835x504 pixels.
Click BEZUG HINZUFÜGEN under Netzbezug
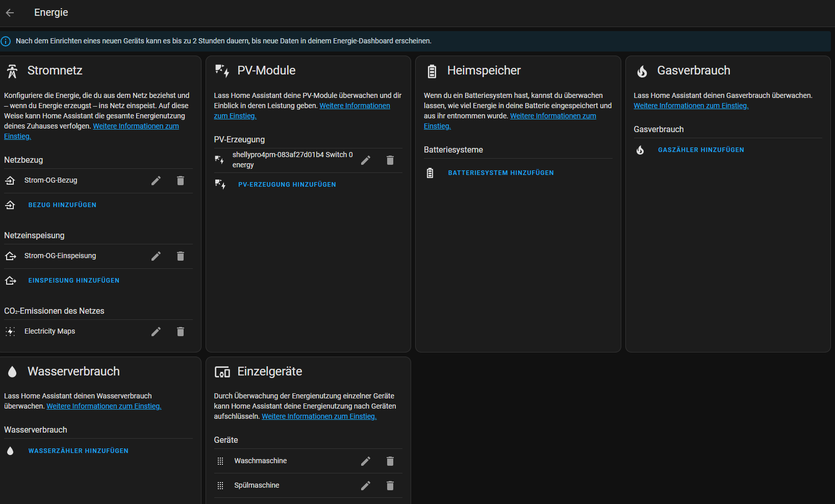tap(62, 205)
